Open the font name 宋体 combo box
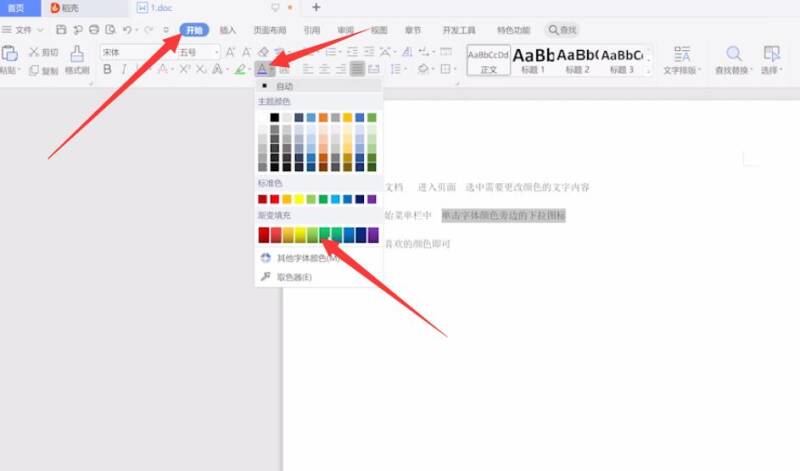Image resolution: width=800 pixels, height=471 pixels. click(138, 52)
